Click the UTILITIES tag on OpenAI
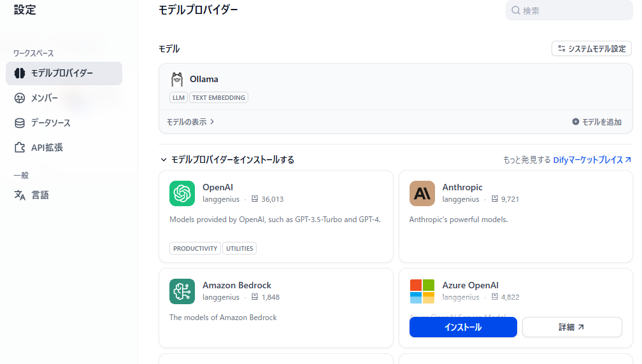642x364 pixels. point(239,248)
